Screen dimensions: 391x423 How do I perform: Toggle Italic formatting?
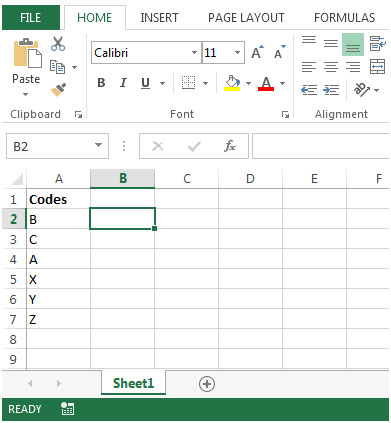pyautogui.click(x=123, y=83)
